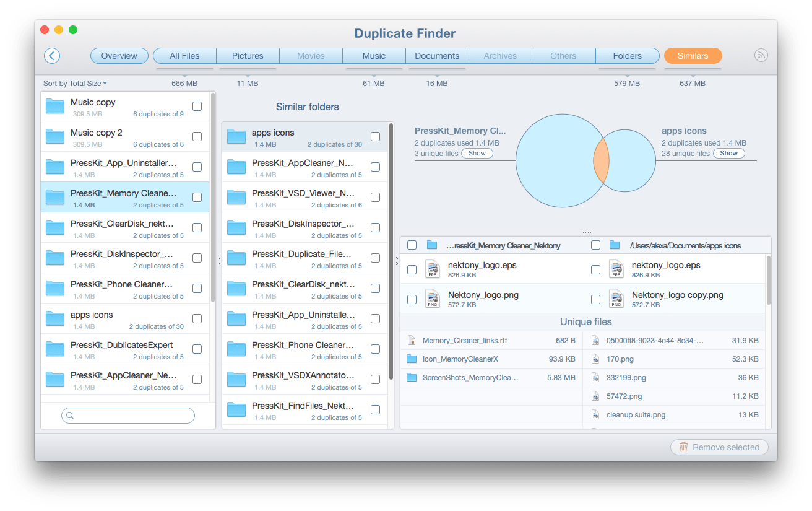812x511 pixels.
Task: Click the 637 MB size label under Similars
Action: (x=693, y=84)
